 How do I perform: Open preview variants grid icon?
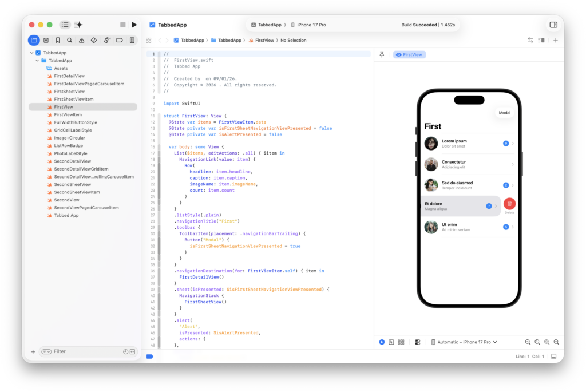(x=401, y=342)
